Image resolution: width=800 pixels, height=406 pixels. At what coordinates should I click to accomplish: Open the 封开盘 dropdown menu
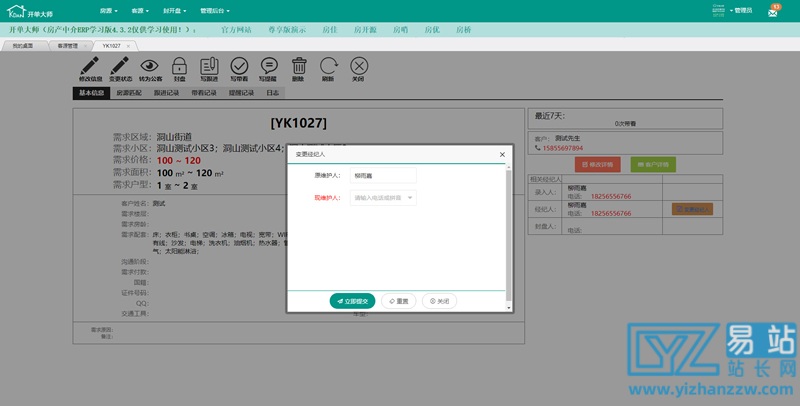click(x=174, y=11)
